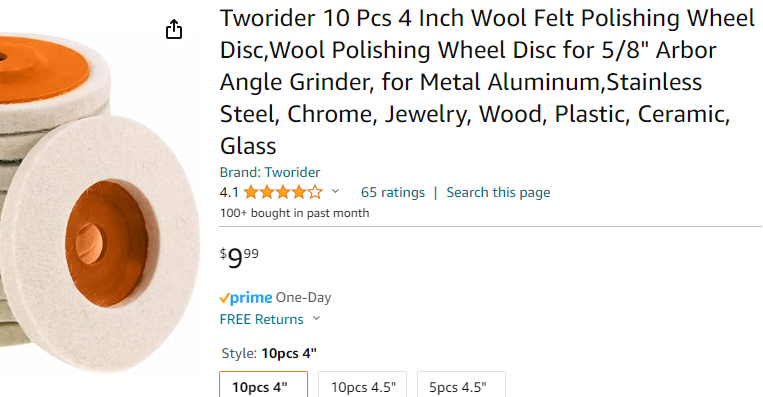Open the FREE Returns link
Viewport: 763px width, 397px height.
coord(261,319)
